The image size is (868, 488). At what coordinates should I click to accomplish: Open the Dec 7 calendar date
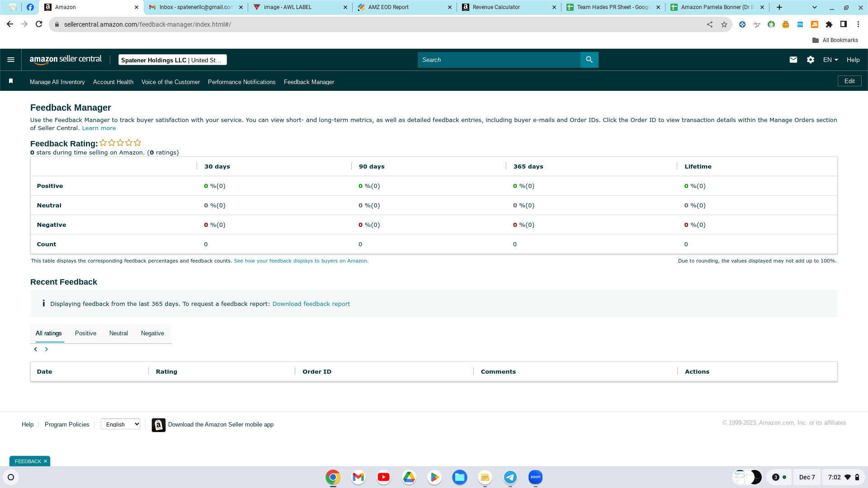[x=807, y=477]
